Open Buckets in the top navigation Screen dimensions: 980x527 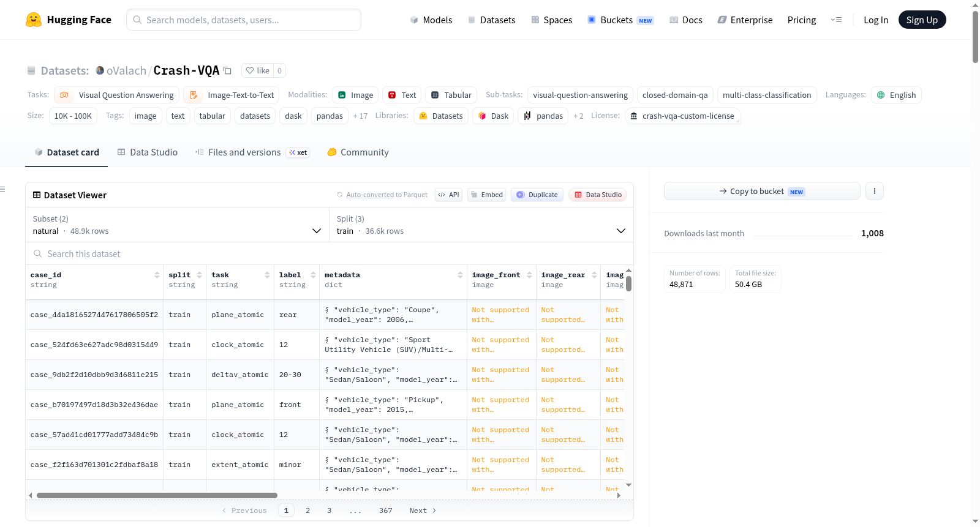point(620,20)
